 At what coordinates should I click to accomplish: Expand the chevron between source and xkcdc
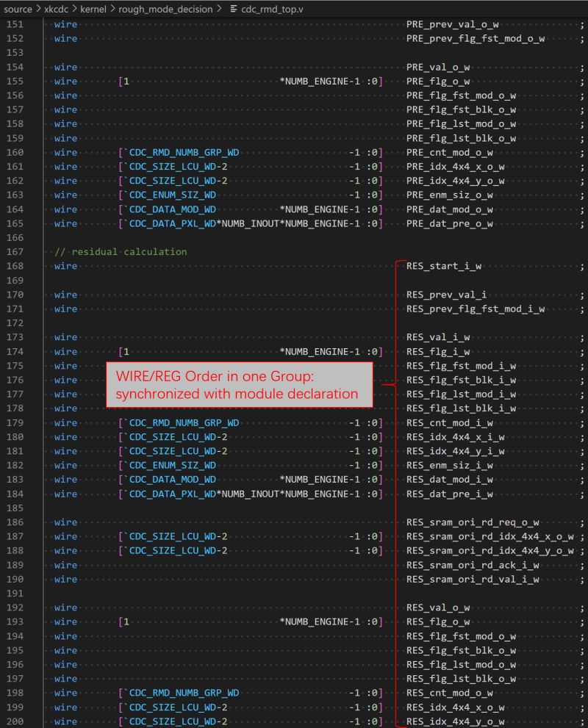click(37, 10)
